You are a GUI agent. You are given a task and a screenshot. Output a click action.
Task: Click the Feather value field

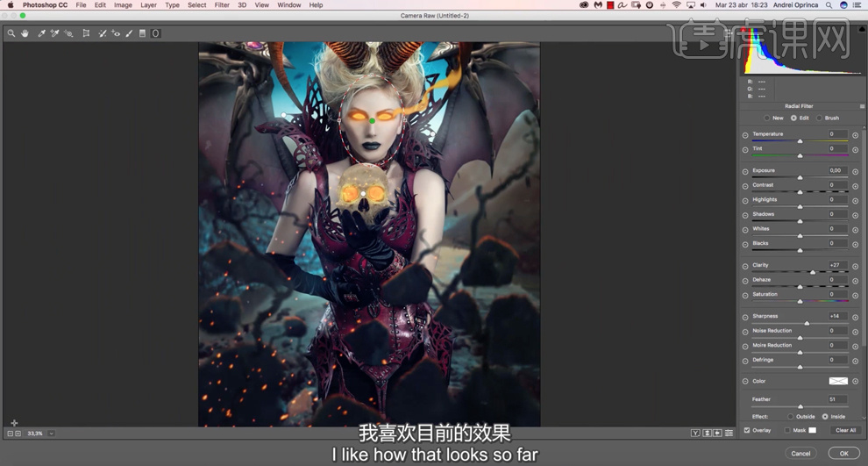(x=837, y=399)
